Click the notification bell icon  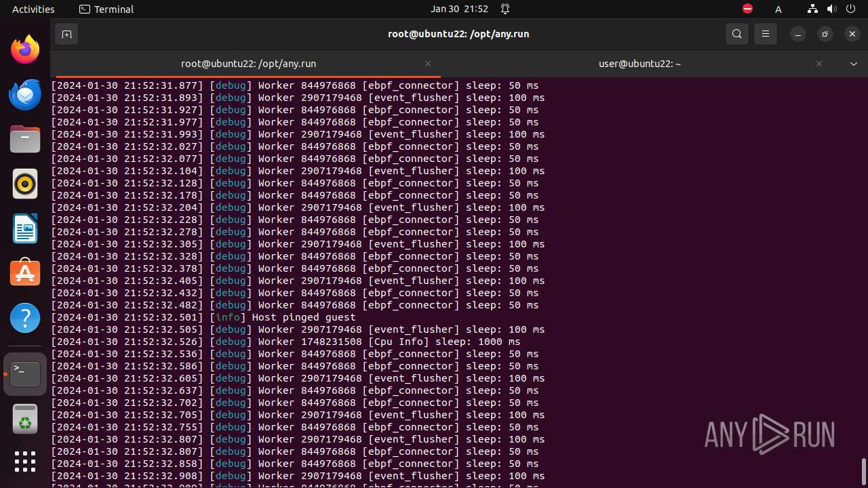(505, 9)
